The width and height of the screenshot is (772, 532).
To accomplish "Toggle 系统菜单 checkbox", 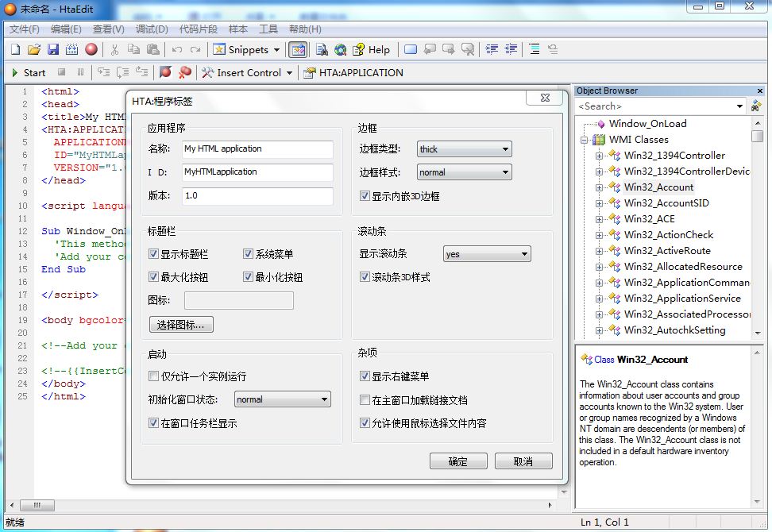I will point(248,254).
